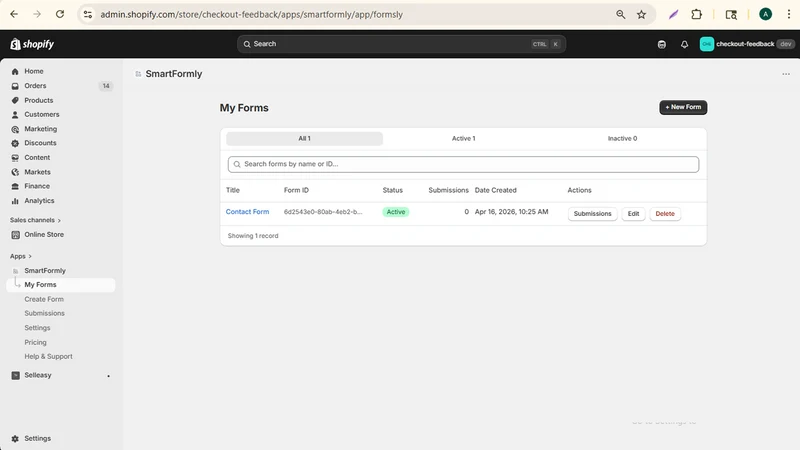This screenshot has height=450, width=800.
Task: Open the browser extensions puzzle icon
Action: (696, 14)
